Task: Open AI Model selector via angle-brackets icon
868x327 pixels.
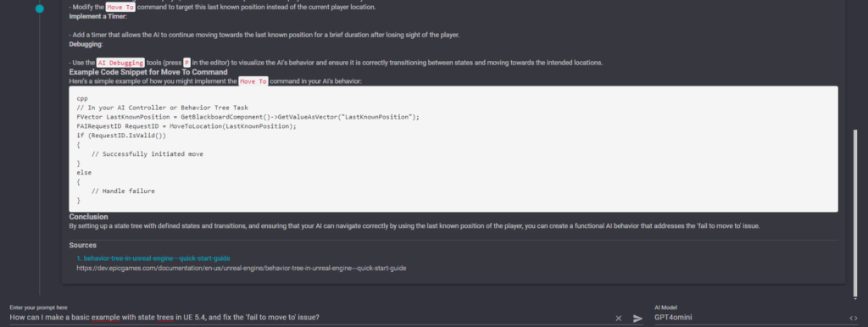Action: [x=854, y=319]
